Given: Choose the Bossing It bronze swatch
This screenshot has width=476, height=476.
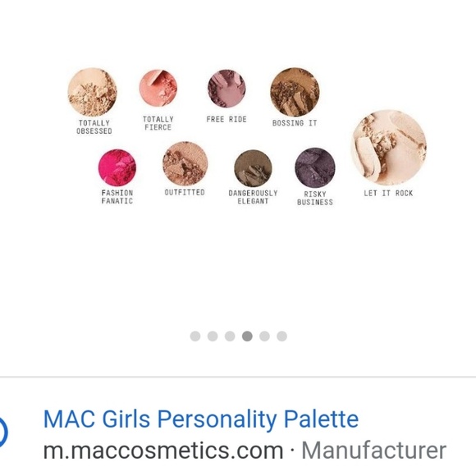Looking at the screenshot, I should tap(295, 92).
